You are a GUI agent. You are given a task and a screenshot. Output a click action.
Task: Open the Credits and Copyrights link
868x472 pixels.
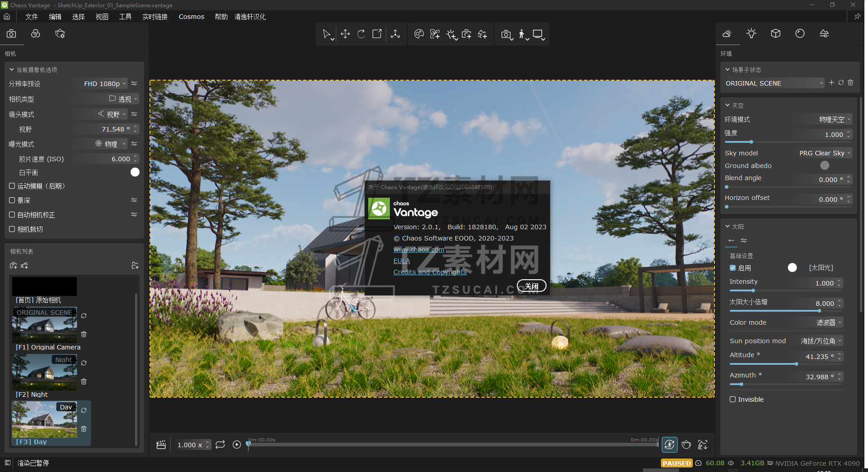[430, 272]
